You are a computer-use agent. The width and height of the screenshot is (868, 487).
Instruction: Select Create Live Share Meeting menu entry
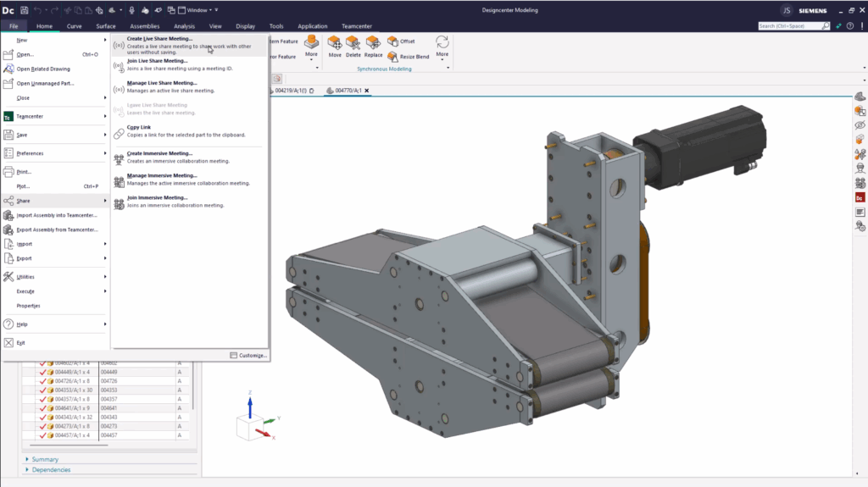tap(159, 38)
